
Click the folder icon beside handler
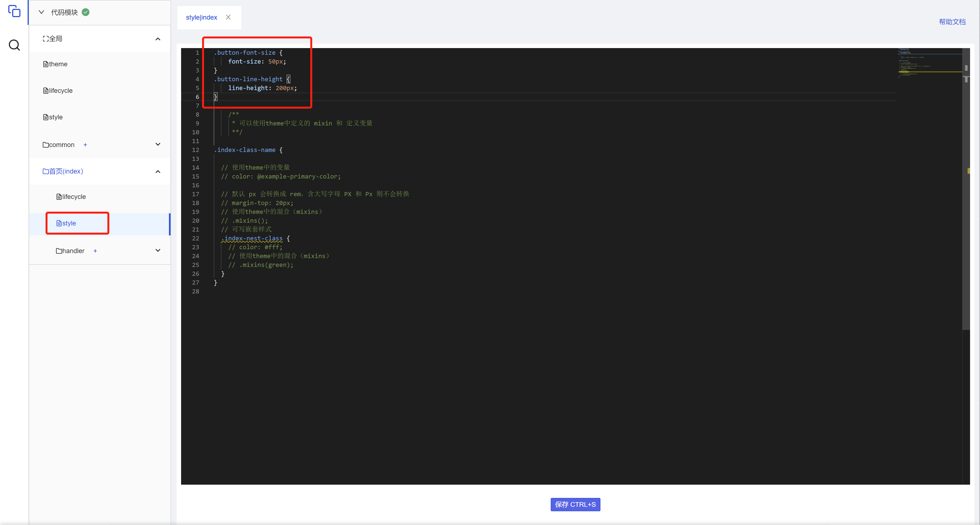(59, 251)
